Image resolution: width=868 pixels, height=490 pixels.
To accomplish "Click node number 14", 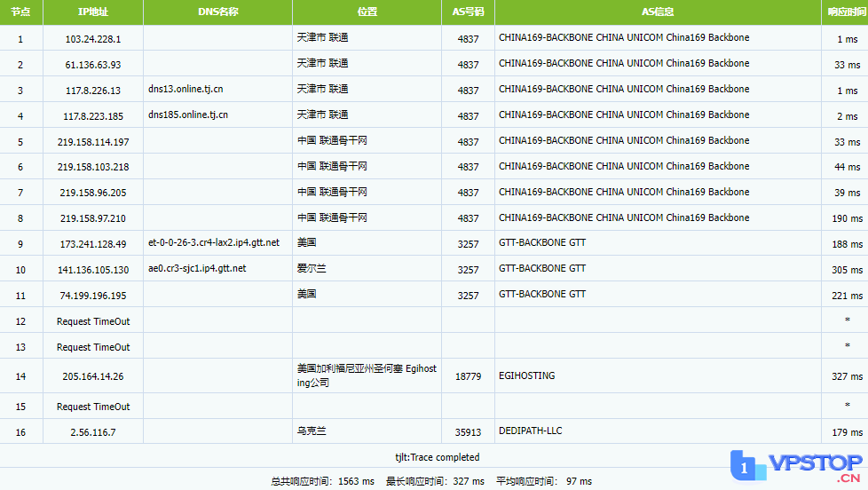I will coord(20,376).
